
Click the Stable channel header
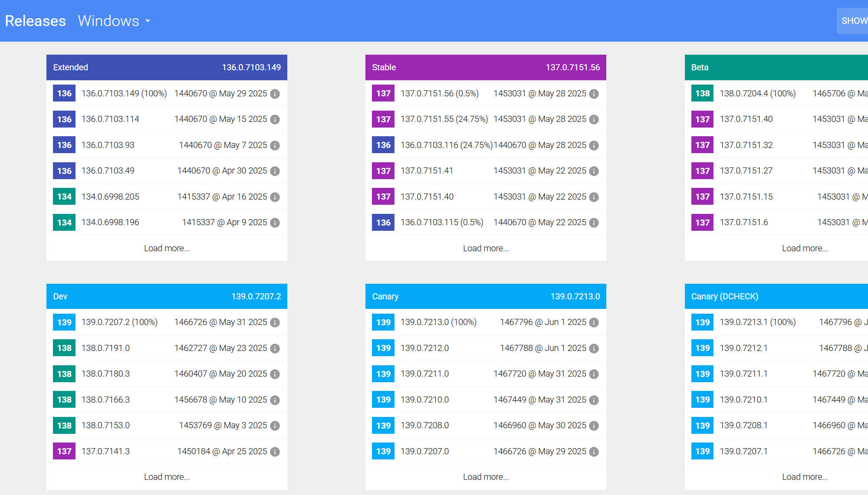(486, 67)
